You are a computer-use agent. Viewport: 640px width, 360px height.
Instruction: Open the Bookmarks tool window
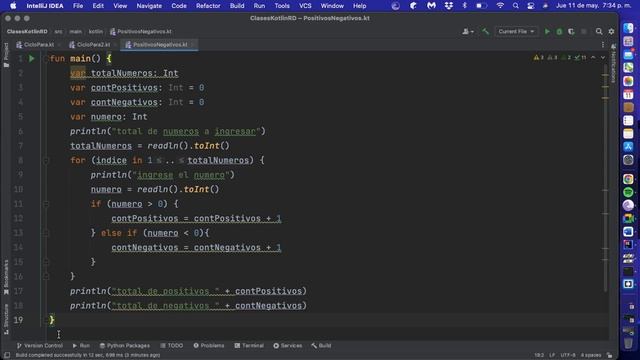pyautogui.click(x=6, y=277)
